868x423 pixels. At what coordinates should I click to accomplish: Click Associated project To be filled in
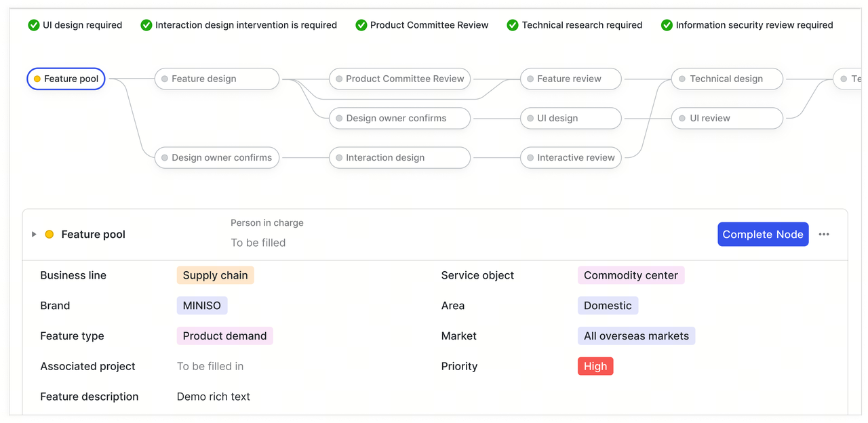210,366
